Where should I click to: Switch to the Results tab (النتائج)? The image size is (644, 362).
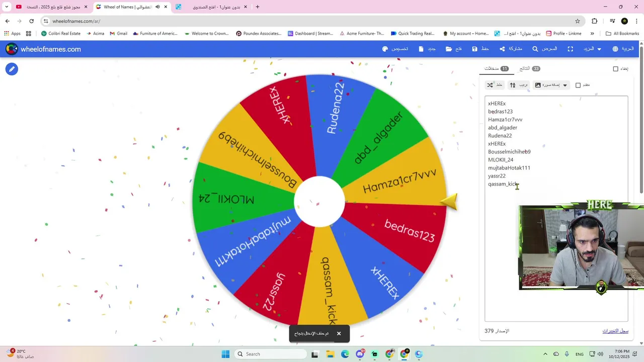(529, 68)
